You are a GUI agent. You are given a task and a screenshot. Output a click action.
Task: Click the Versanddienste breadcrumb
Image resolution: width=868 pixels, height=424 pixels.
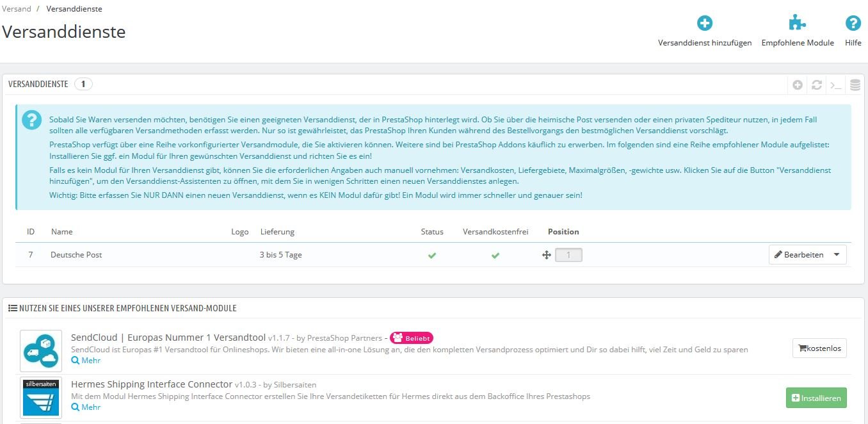click(74, 9)
